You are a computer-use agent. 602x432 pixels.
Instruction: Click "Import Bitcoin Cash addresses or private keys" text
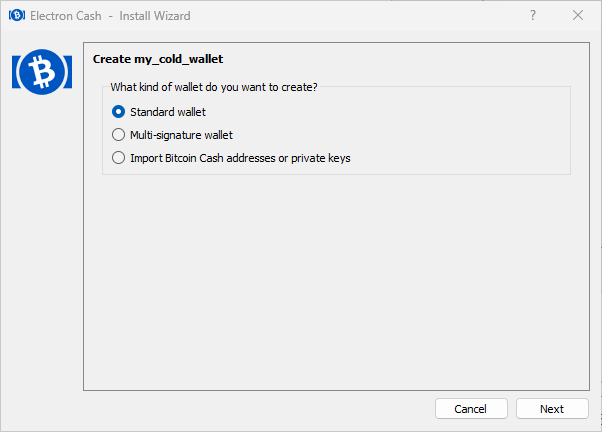tap(240, 158)
